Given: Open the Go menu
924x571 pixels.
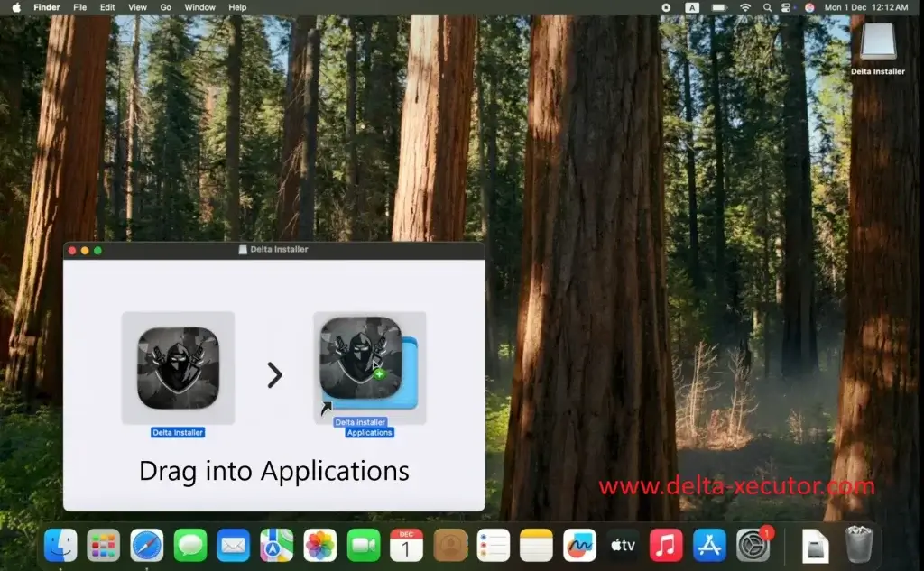Looking at the screenshot, I should coord(166,7).
